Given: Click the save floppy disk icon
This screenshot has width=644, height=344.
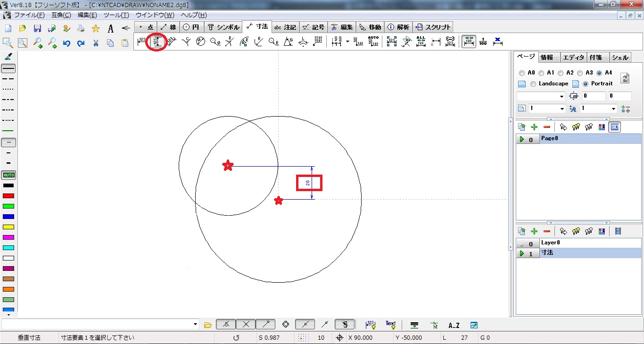Looking at the screenshot, I should (37, 28).
